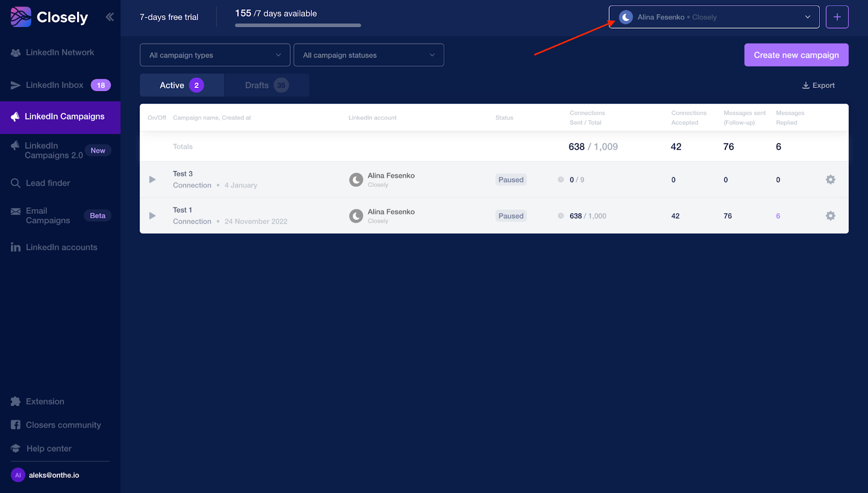
Task: Open LinkedIn Inbox in the sidebar
Action: (x=55, y=85)
